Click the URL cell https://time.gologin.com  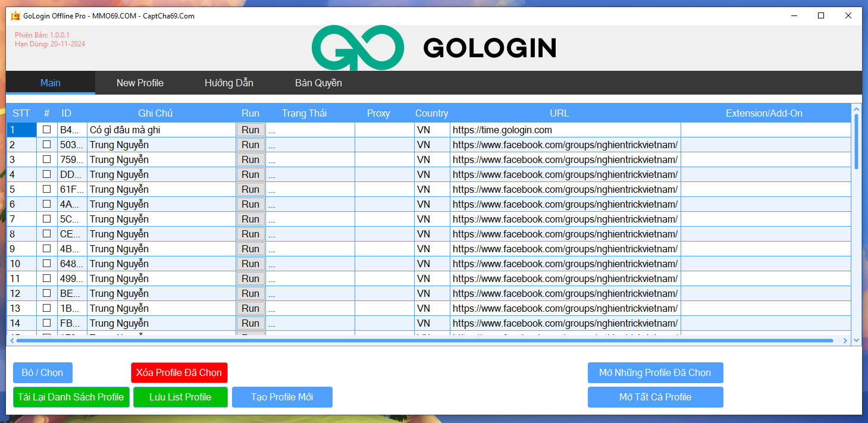click(x=565, y=130)
